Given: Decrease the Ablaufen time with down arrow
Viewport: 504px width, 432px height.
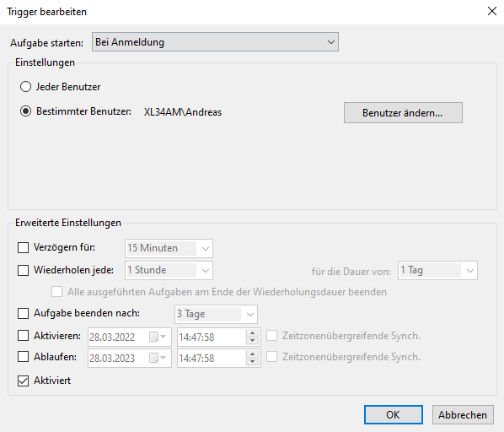Looking at the screenshot, I should [x=252, y=362].
